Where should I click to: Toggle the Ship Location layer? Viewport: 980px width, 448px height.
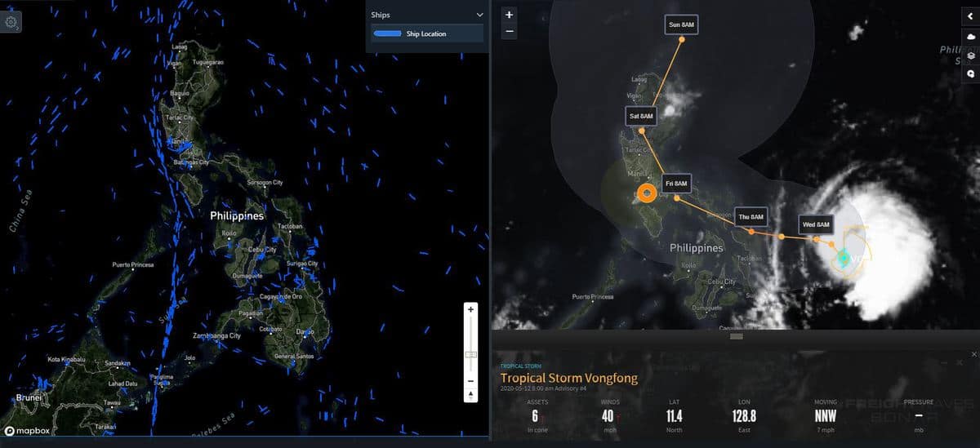pyautogui.click(x=426, y=33)
